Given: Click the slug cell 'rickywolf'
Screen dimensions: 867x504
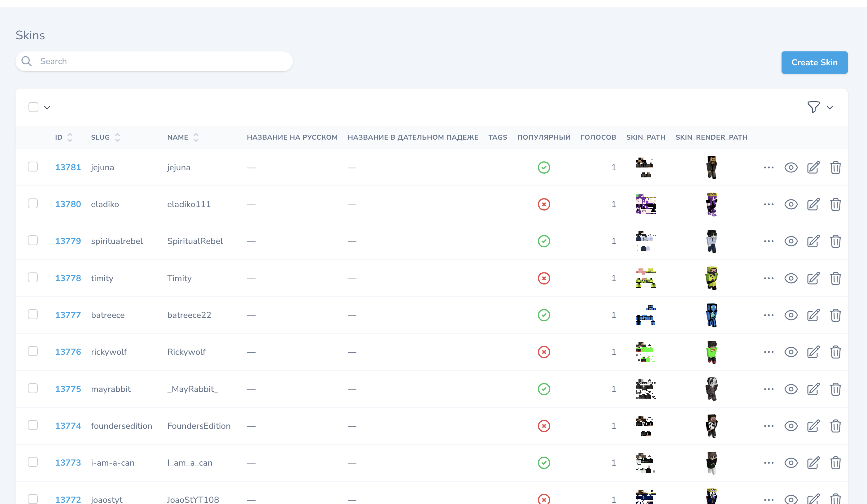Looking at the screenshot, I should (109, 352).
